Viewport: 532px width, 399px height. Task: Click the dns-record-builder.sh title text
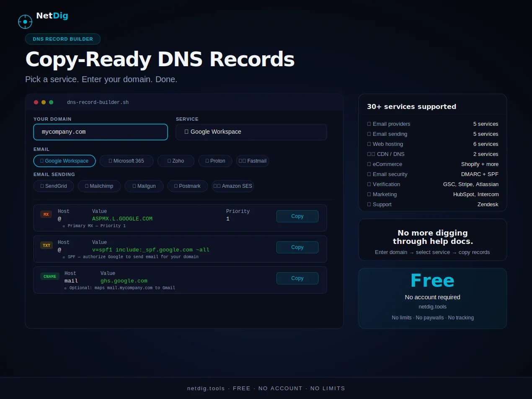click(x=98, y=102)
